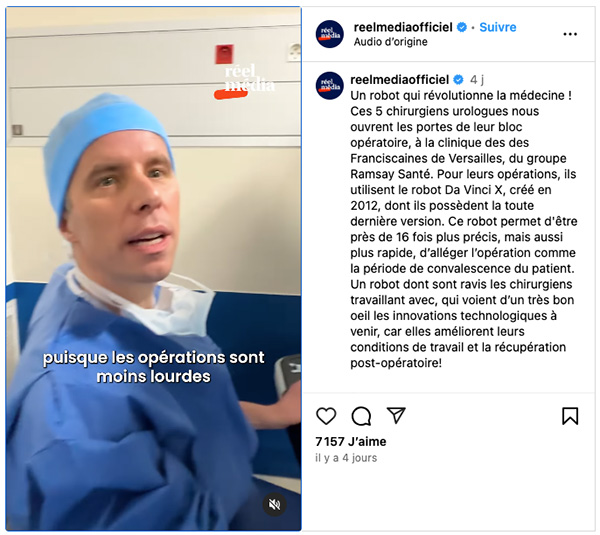
Task: Click the 4 j timestamp in caption
Action: tap(477, 80)
